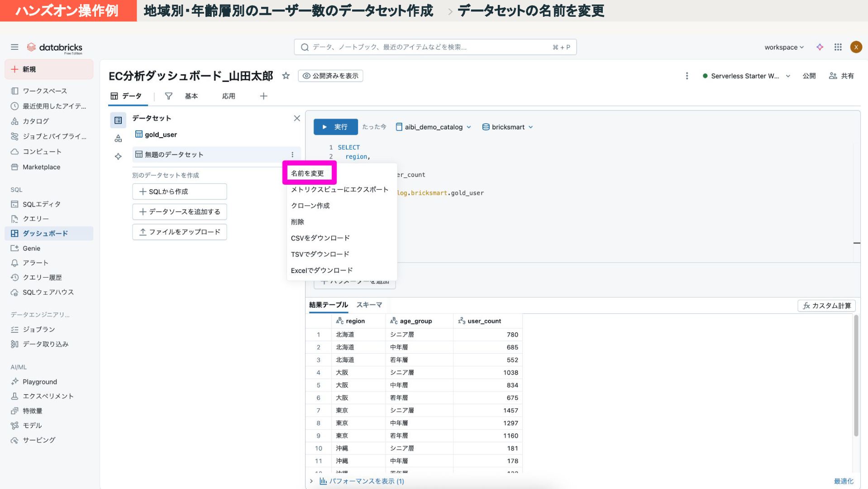Viewport: 868px width, 489px height.
Task: Click the search input field
Action: coord(434,47)
